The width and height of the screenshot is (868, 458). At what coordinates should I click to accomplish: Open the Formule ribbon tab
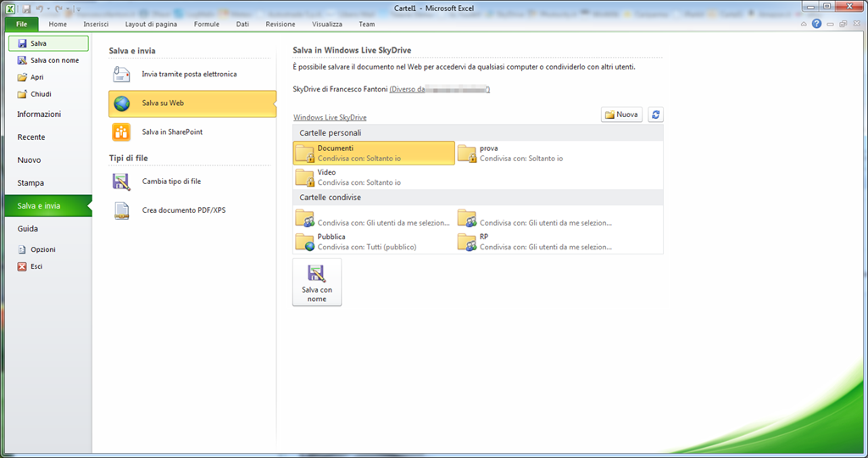pyautogui.click(x=207, y=25)
